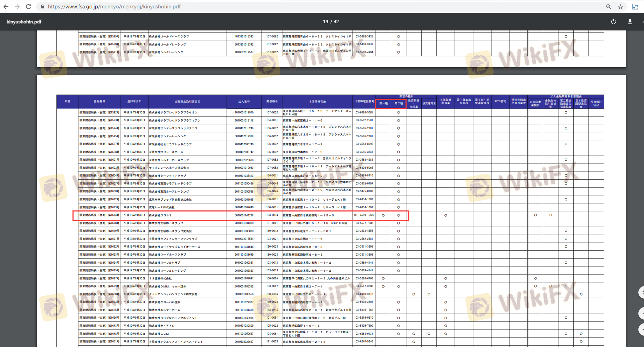644x347 pixels.
Task: Download the PDF file
Action: point(630,22)
